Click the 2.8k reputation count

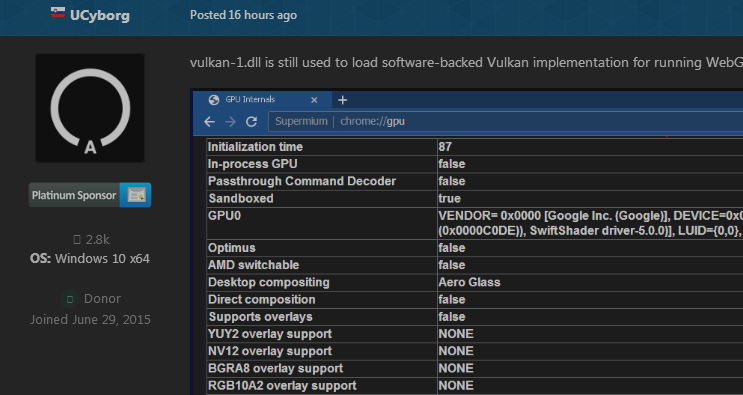point(91,240)
